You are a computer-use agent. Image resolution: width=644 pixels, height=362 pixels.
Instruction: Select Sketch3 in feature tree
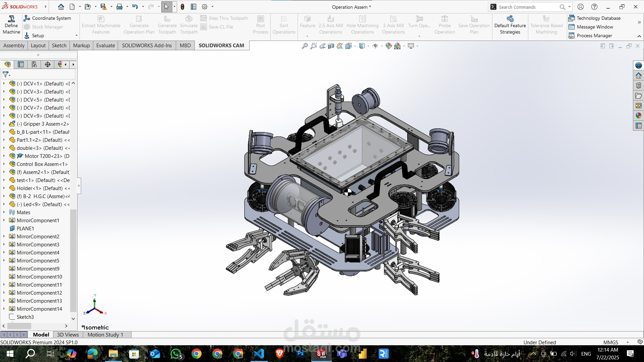25,317
